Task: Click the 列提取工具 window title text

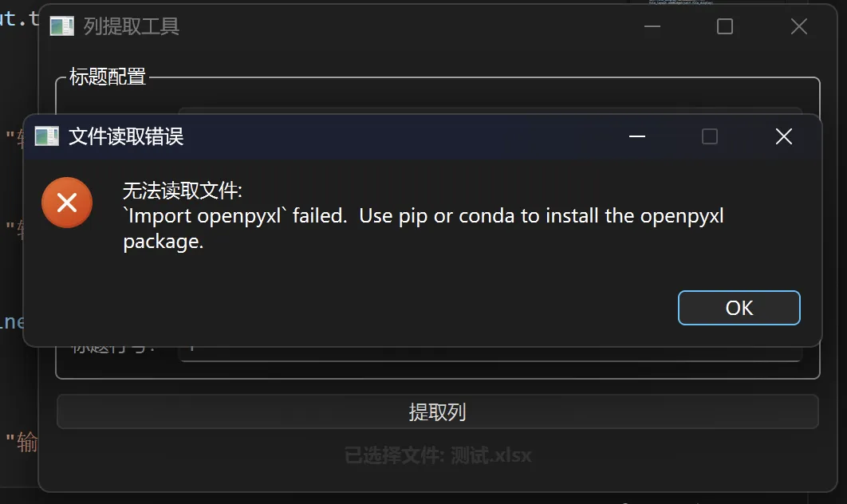Action: [132, 26]
